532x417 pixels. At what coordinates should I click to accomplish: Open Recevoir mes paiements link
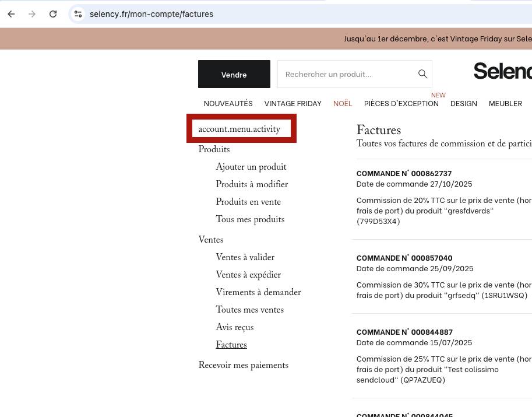[x=243, y=365]
